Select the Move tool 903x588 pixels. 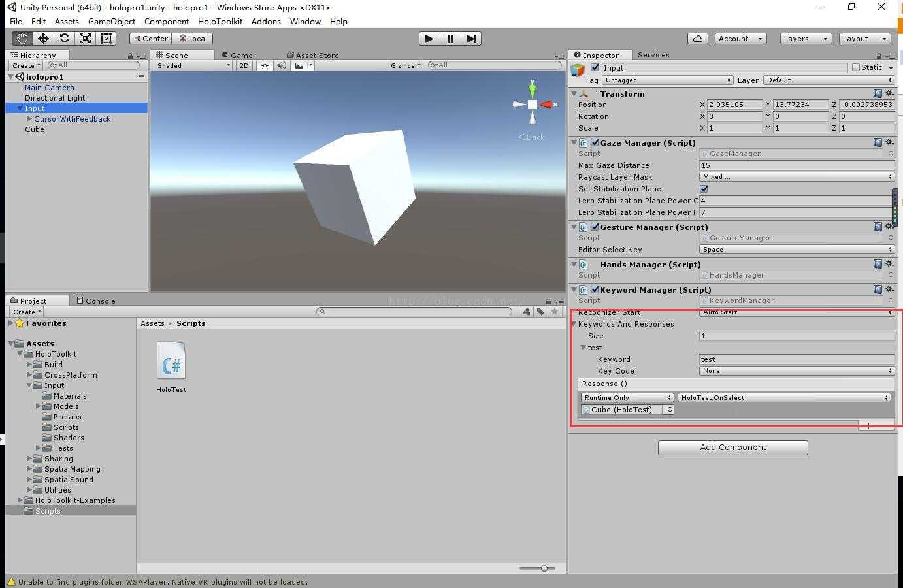click(x=43, y=39)
